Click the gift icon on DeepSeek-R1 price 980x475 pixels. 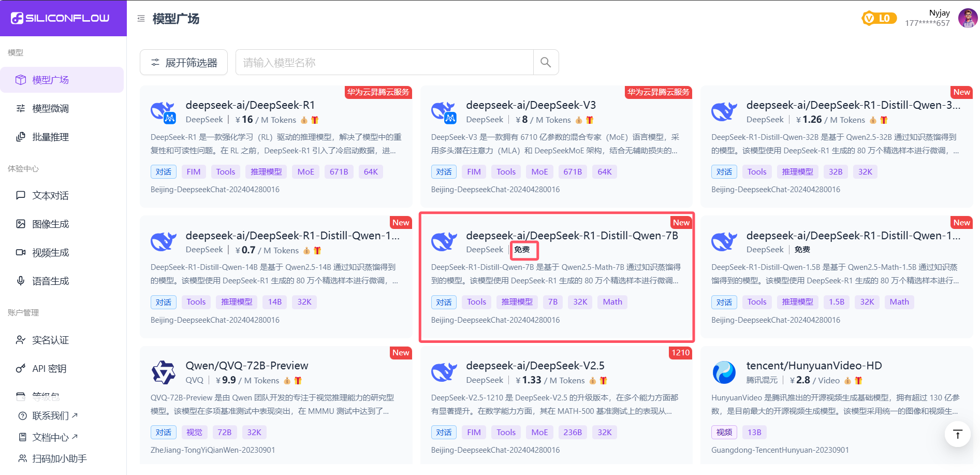coord(315,120)
